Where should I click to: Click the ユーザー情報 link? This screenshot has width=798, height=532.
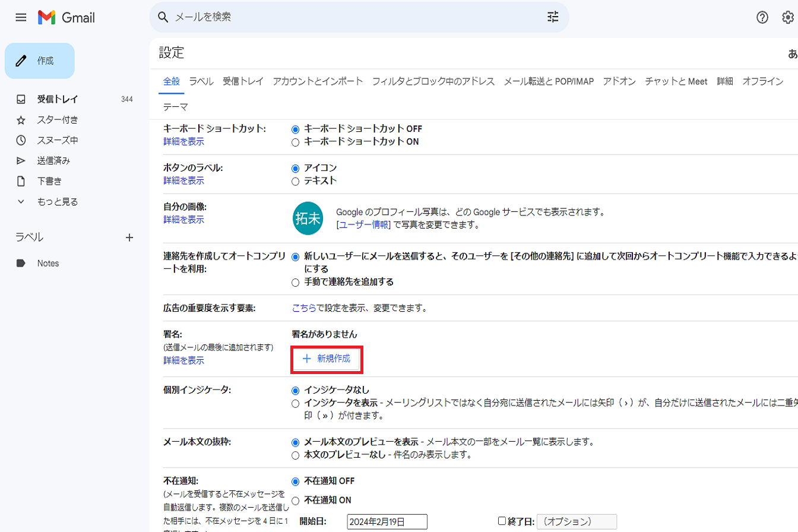pyautogui.click(x=363, y=225)
